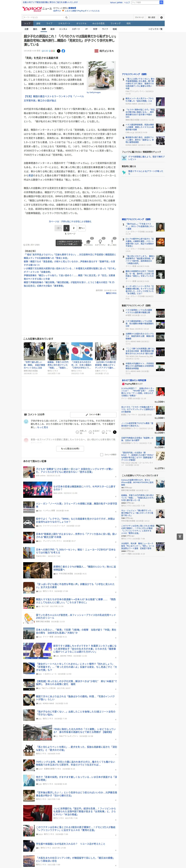Click the 新しい視点 exclamation reaction icon

click(x=112, y=241)
